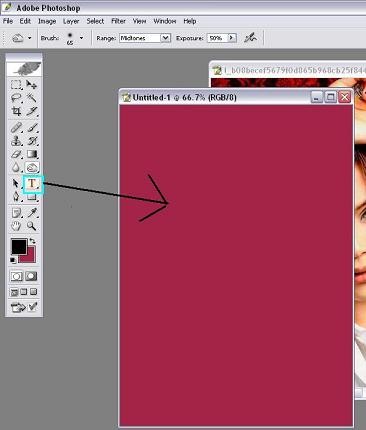Open the Select menu
The height and width of the screenshot is (430, 366).
pos(95,21)
